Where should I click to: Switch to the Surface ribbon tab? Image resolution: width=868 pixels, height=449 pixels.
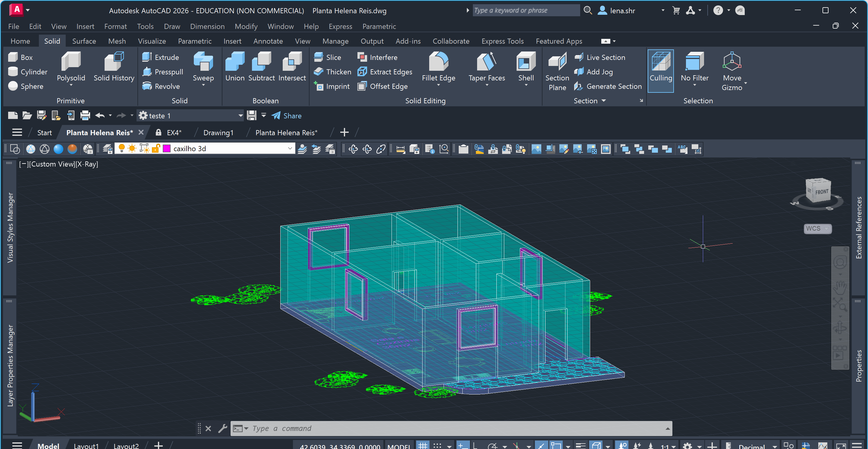pos(84,41)
